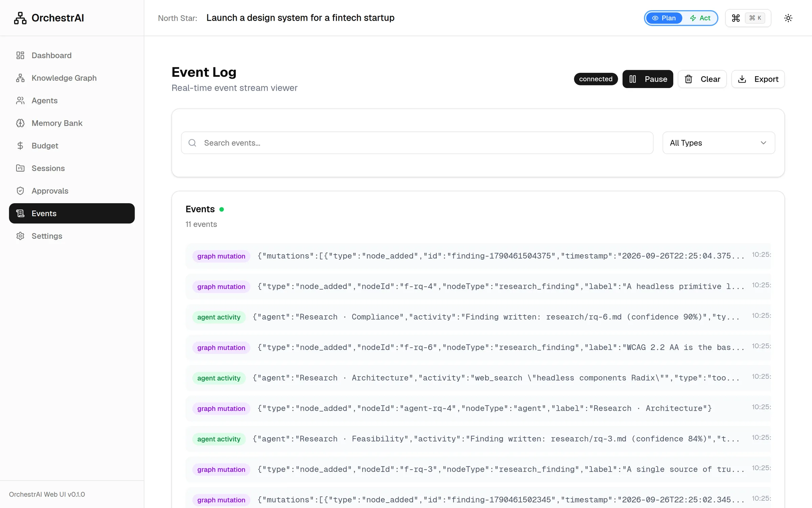Select the Research · Feasibility activity event
The width and height of the screenshot is (812, 508).
click(x=478, y=439)
